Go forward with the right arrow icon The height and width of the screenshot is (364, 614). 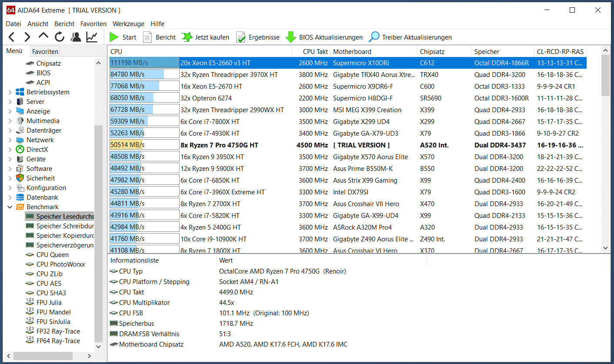coord(27,37)
